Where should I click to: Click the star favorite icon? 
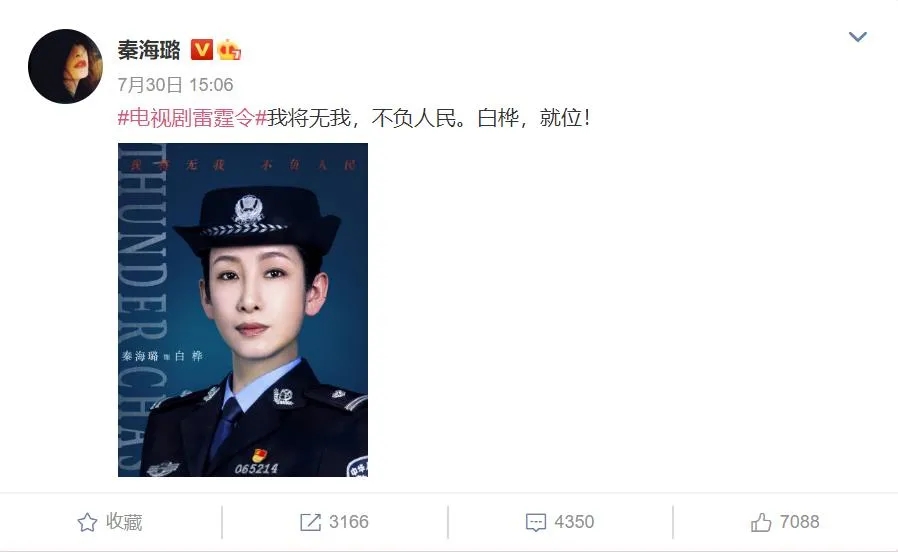(x=87, y=522)
